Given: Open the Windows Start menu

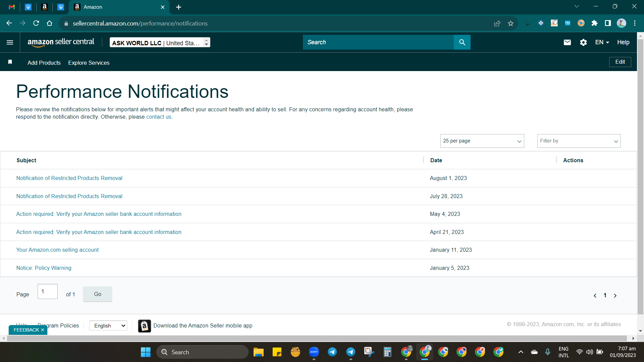Looking at the screenshot, I should tap(146, 352).
